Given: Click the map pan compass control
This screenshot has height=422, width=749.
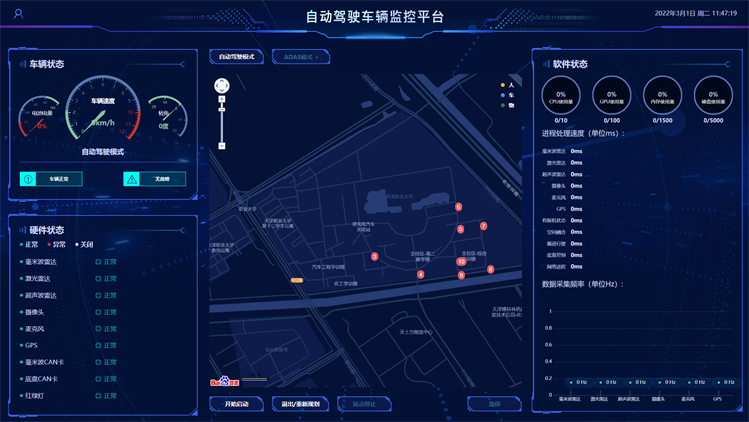Looking at the screenshot, I should pyautogui.click(x=222, y=86).
